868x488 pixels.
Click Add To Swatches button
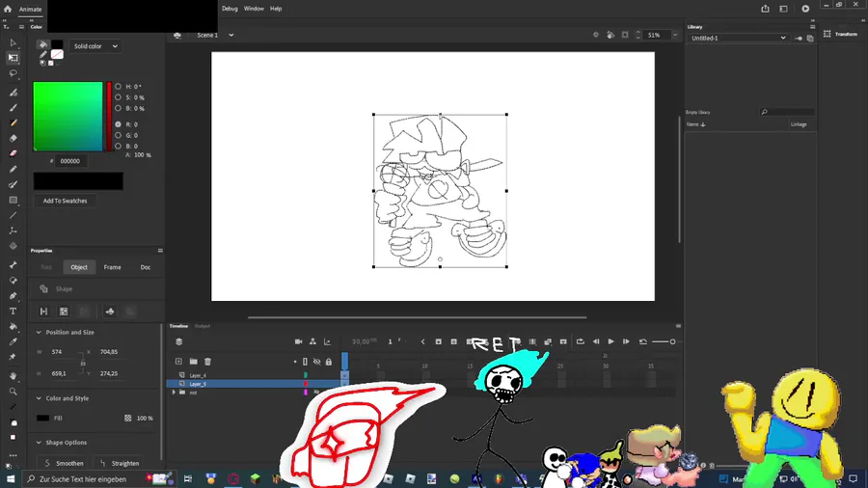click(65, 201)
